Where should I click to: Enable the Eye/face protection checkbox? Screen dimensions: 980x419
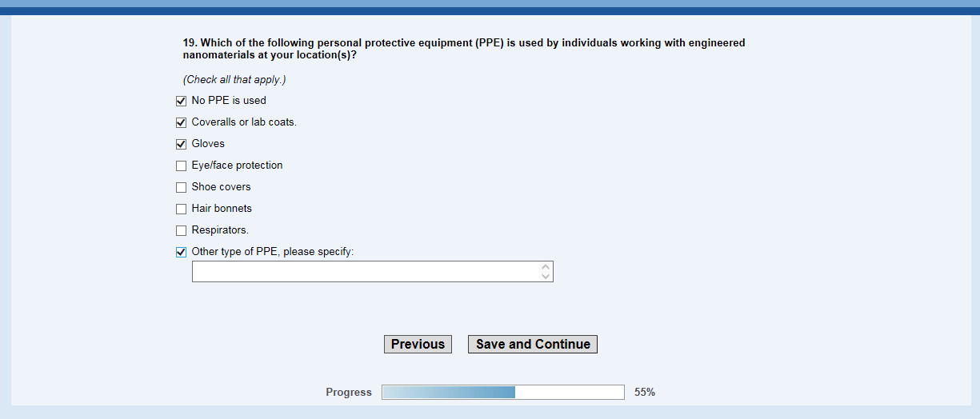coord(181,166)
